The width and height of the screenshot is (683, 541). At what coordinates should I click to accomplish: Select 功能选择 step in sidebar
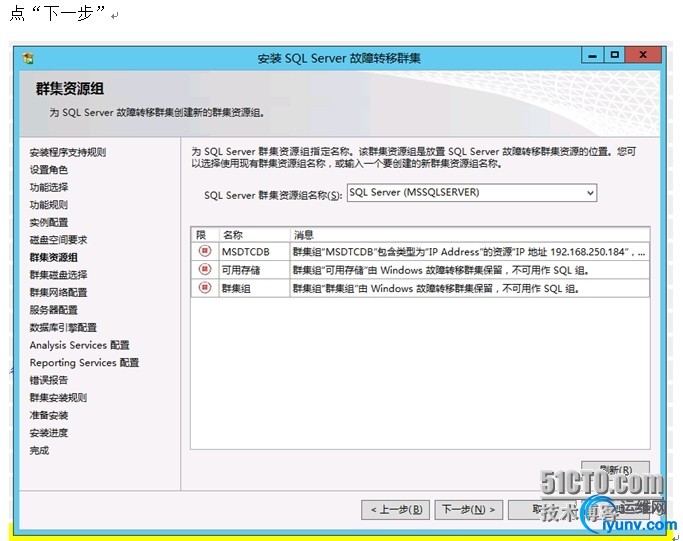click(x=48, y=187)
